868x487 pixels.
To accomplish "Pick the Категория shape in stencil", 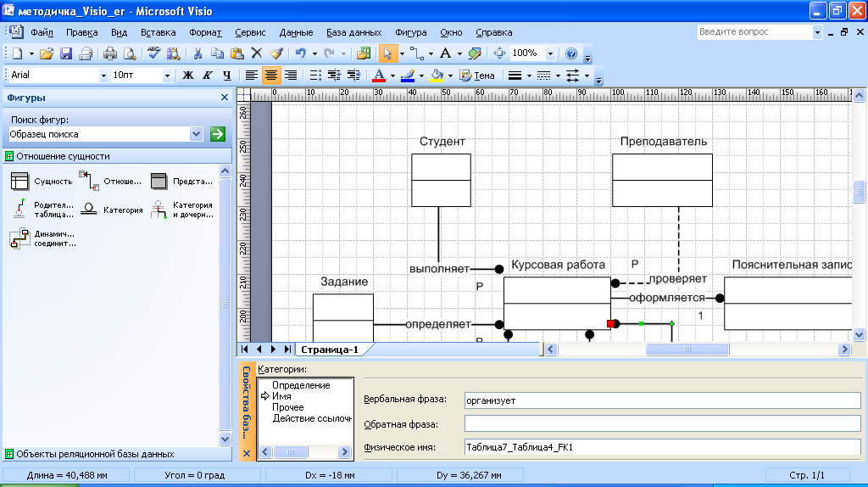I will (x=111, y=210).
